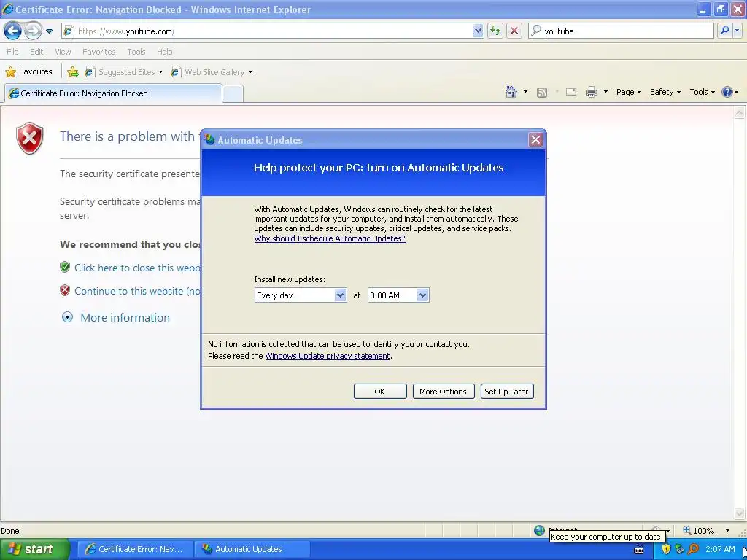The image size is (747, 560).
Task: Close the Automatic Updates dialog
Action: [535, 139]
